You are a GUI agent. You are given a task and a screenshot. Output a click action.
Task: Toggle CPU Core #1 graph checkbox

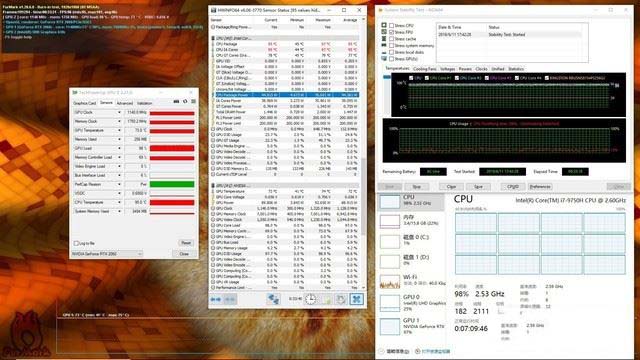[x=427, y=78]
